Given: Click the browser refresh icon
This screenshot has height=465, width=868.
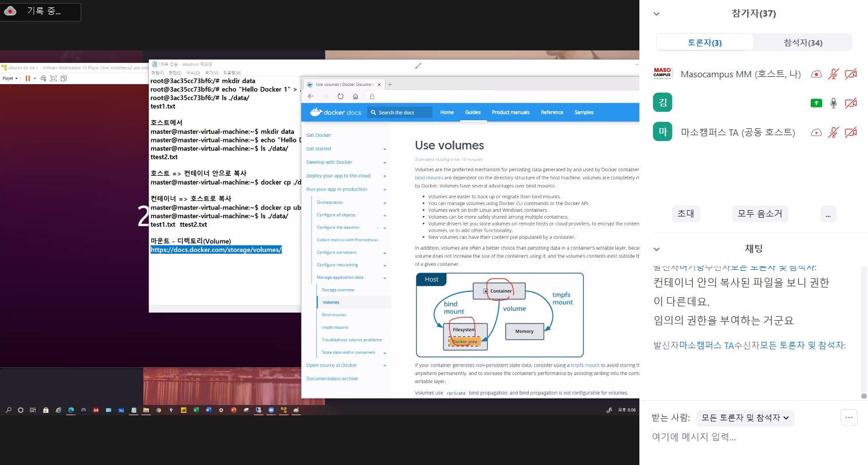Looking at the screenshot, I should [x=340, y=96].
